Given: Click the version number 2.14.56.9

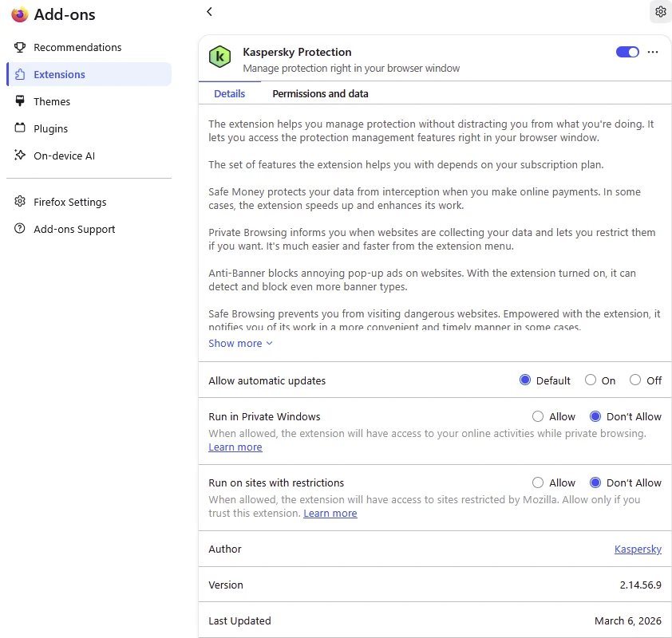Looking at the screenshot, I should (640, 585).
